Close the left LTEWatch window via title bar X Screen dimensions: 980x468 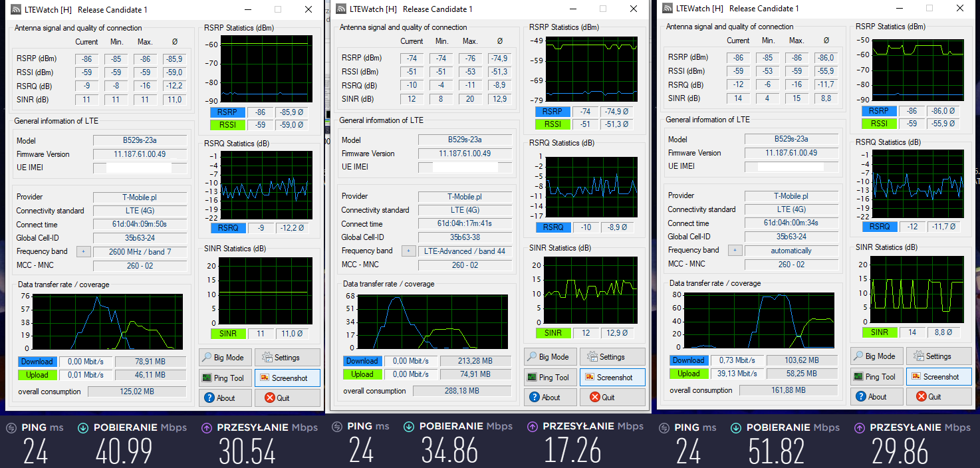[308, 9]
